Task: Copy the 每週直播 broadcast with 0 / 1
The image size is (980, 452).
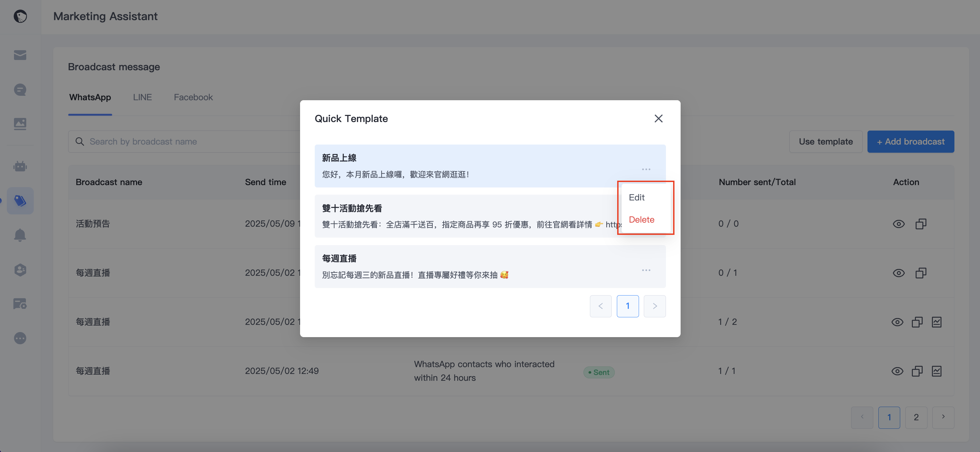Action: (x=921, y=273)
